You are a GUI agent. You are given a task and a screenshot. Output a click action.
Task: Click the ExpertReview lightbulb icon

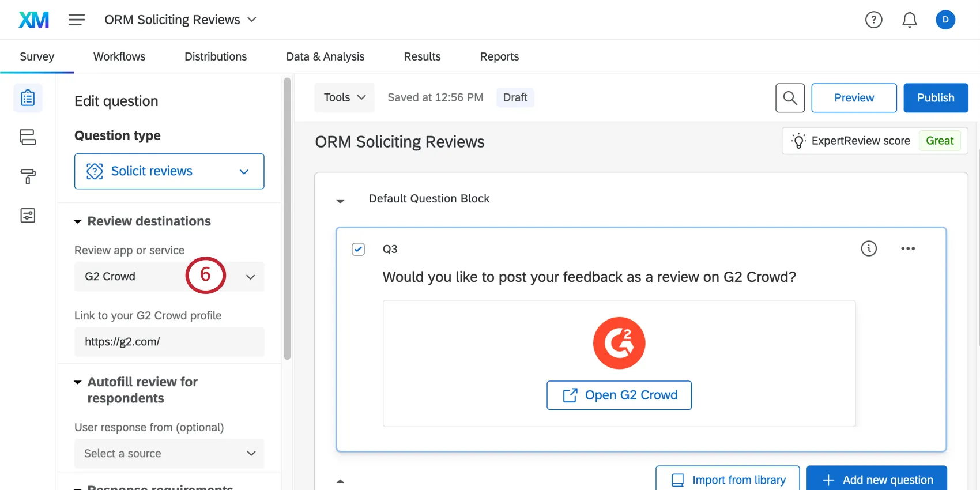(798, 141)
